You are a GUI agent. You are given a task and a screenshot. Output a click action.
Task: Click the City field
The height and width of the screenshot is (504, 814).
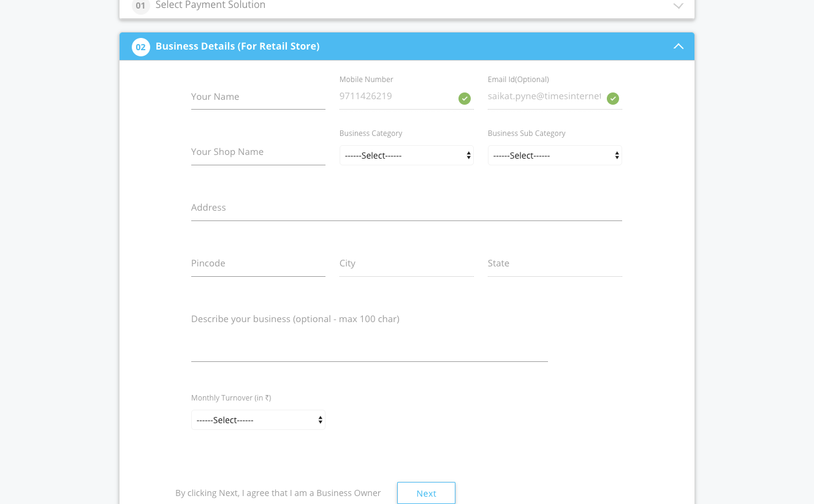point(406,263)
